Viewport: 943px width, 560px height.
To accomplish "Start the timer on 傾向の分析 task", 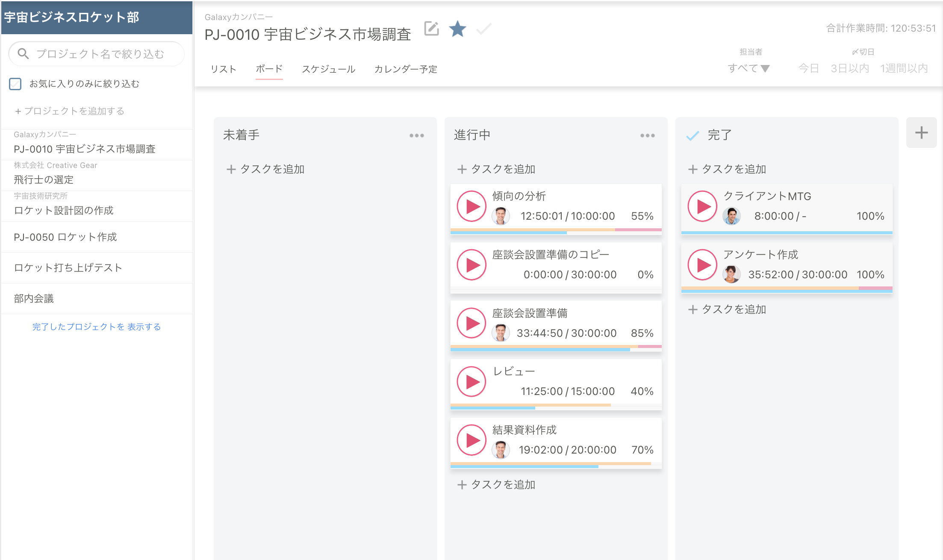I will click(471, 206).
